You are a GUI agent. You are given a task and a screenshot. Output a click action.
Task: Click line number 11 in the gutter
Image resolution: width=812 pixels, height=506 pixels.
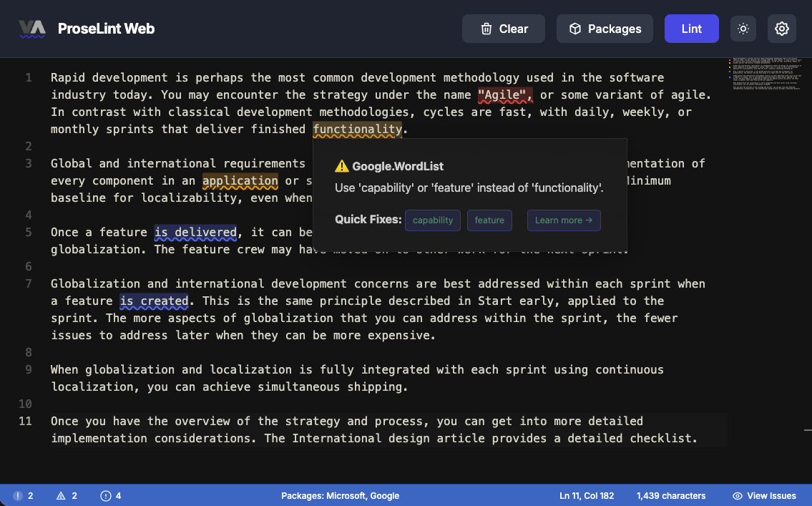coord(25,421)
